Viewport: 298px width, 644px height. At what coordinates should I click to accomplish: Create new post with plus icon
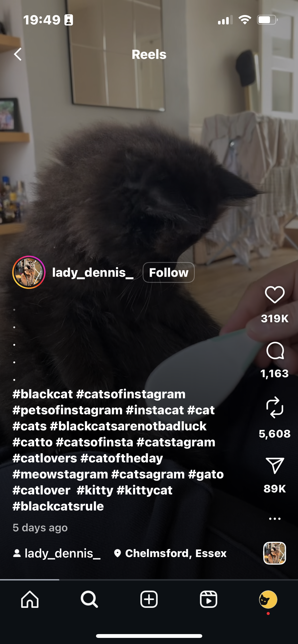point(149,599)
